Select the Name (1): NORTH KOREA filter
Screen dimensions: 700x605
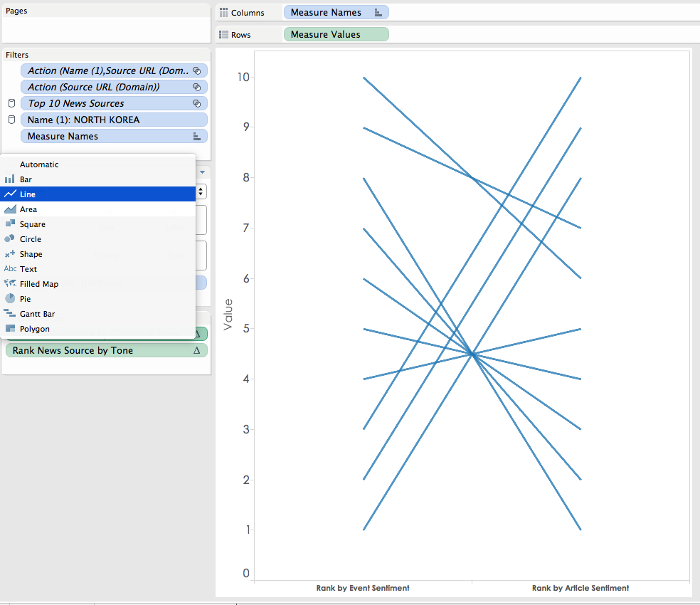click(114, 120)
